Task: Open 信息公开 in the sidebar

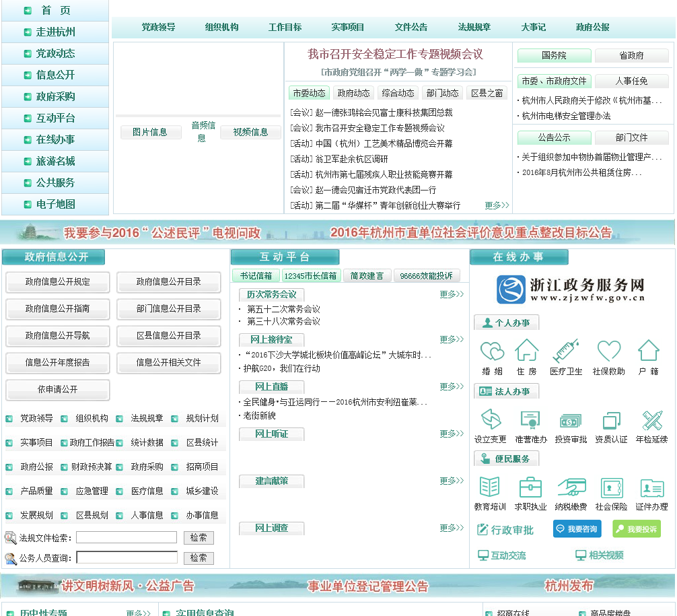Action: pyautogui.click(x=55, y=75)
